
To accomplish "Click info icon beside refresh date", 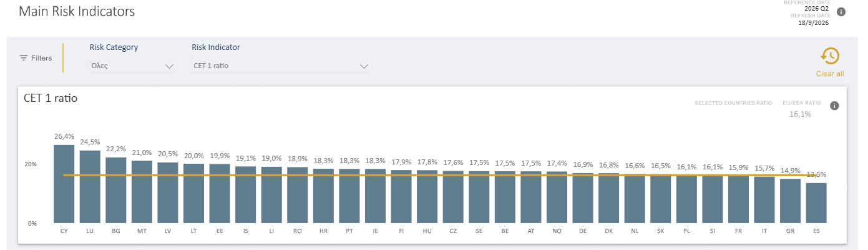I will coord(841,12).
